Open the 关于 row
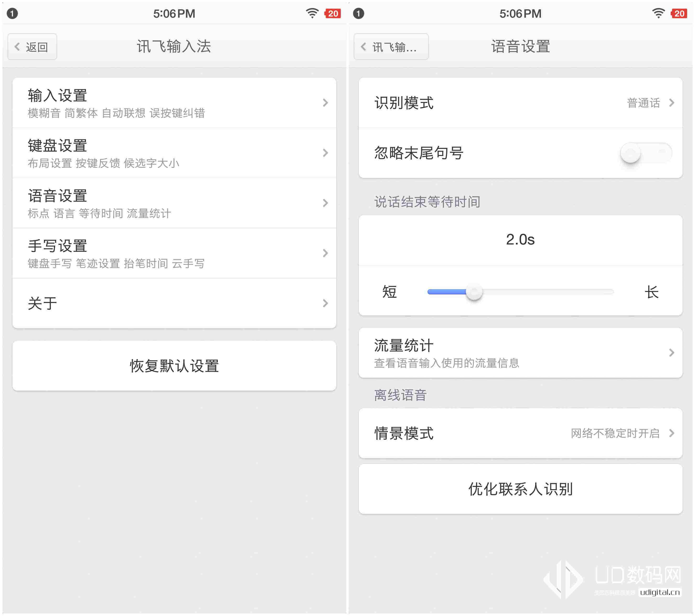The width and height of the screenshot is (695, 616). click(174, 303)
